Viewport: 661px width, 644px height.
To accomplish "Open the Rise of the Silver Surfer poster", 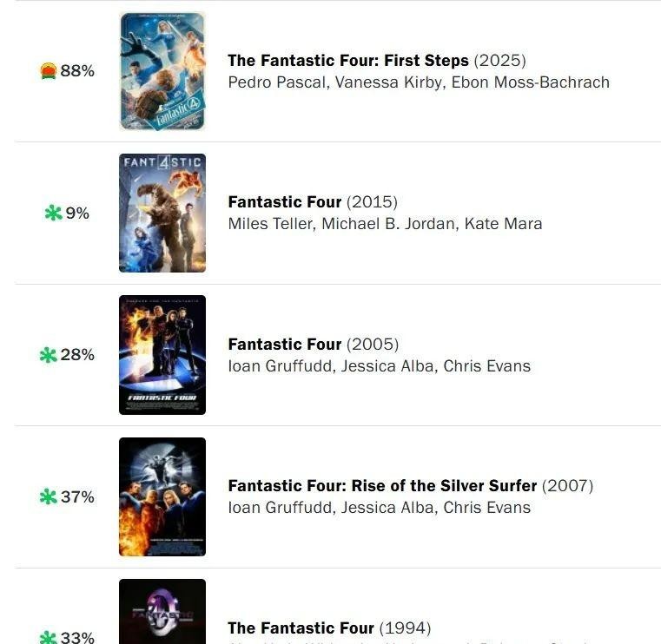I will point(162,496).
